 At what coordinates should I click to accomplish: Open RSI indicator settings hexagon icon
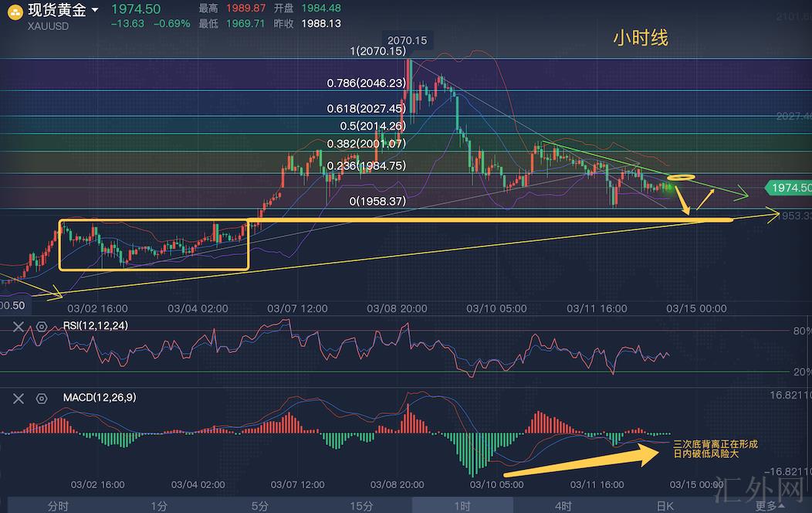(x=42, y=326)
